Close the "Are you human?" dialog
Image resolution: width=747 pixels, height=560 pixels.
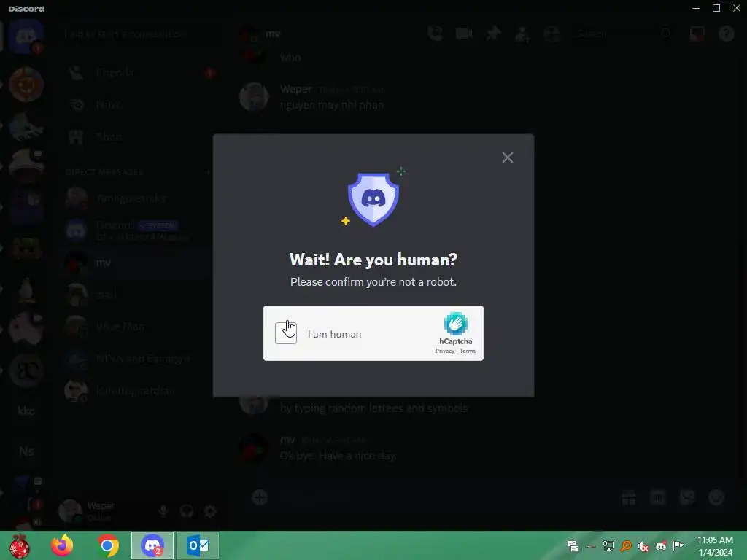[x=508, y=157]
